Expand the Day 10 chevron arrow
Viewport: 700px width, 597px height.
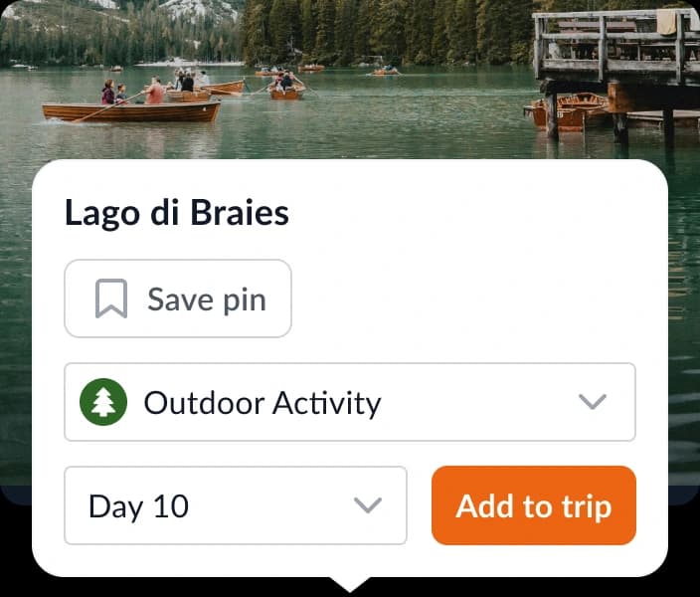point(368,505)
